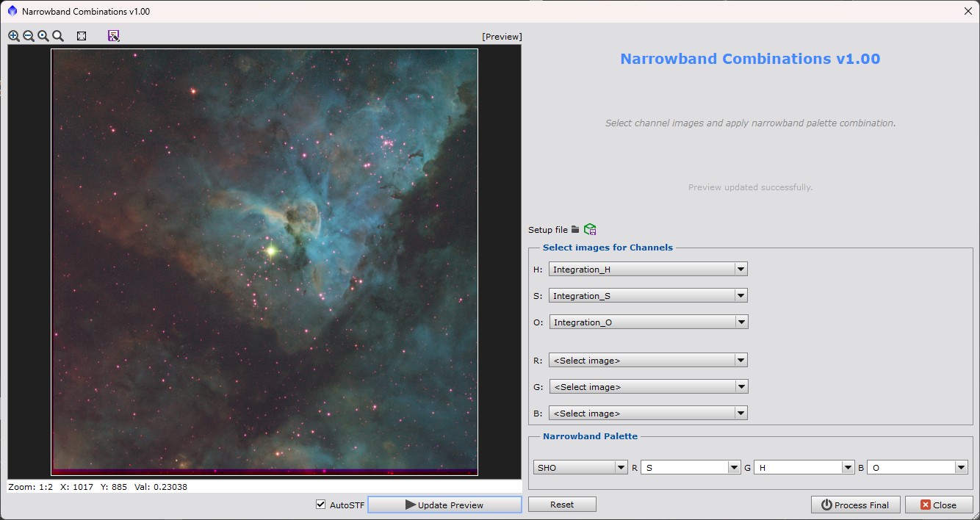Open the H channel image dropdown
This screenshot has width=980, height=520.
coord(648,270)
